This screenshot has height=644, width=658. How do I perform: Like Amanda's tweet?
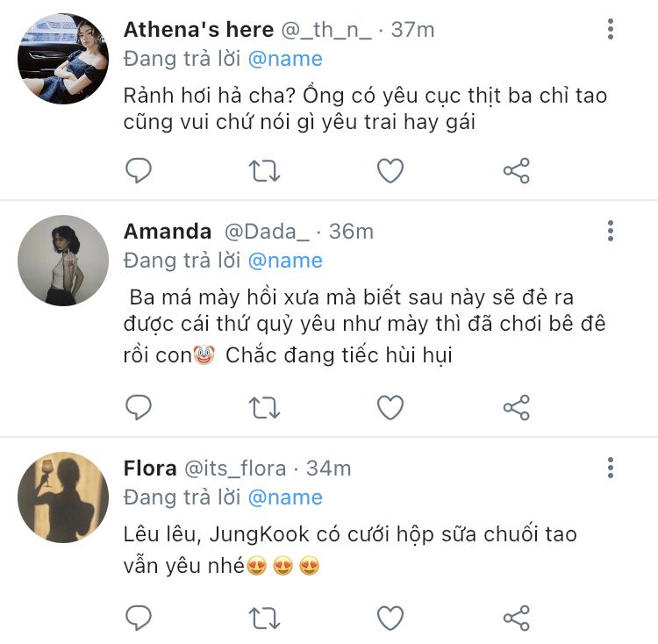[390, 407]
